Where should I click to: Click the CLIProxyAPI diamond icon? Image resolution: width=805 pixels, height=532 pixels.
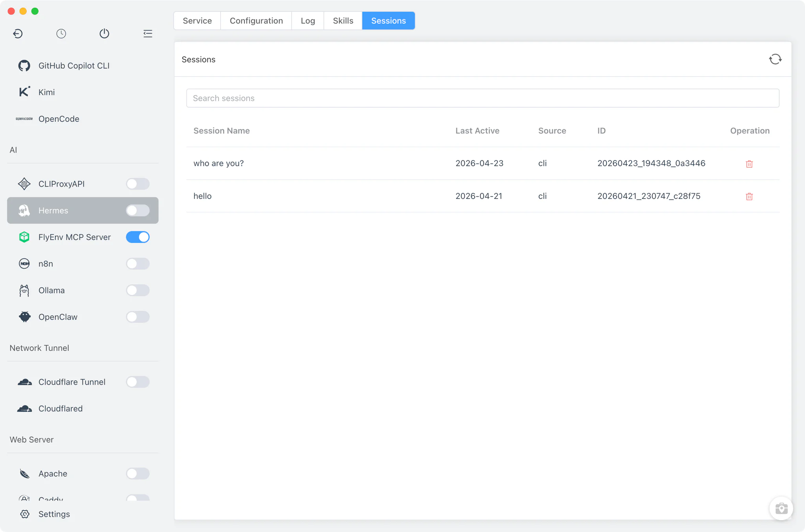[24, 184]
